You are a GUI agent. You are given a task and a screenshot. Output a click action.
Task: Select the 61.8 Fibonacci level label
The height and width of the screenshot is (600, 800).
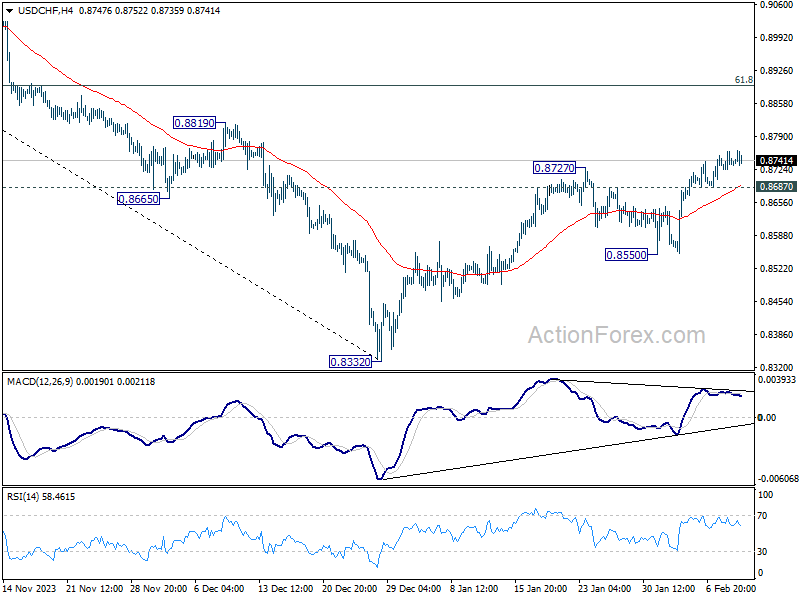743,80
